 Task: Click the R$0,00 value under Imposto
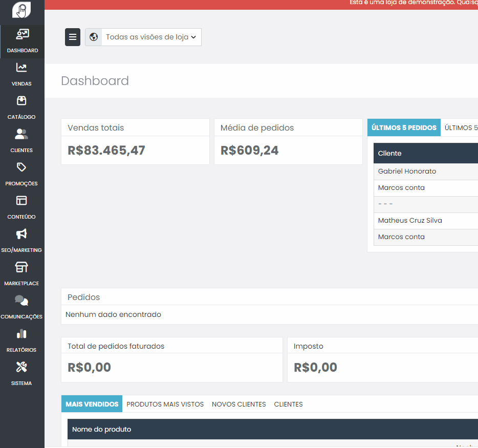point(315,367)
